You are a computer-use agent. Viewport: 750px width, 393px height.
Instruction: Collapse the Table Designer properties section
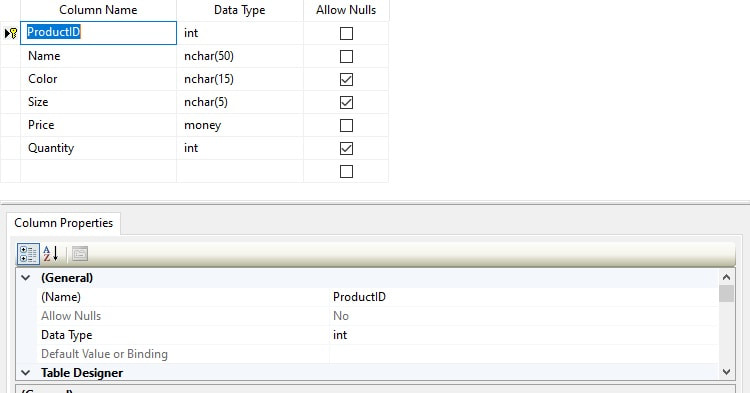coord(26,372)
